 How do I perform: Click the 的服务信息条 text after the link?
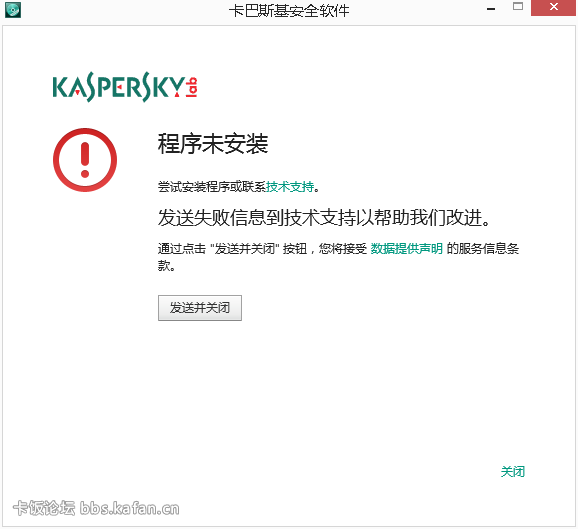coord(483,248)
